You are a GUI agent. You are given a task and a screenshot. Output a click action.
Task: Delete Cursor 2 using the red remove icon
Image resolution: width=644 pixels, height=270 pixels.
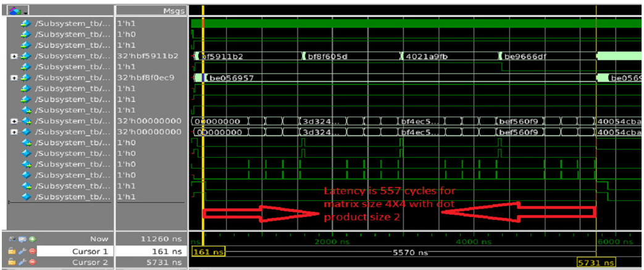pyautogui.click(x=31, y=262)
